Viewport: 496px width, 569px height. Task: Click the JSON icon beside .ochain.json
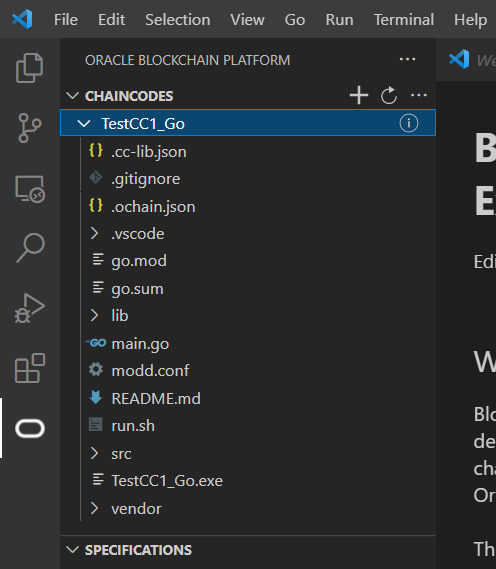click(96, 205)
